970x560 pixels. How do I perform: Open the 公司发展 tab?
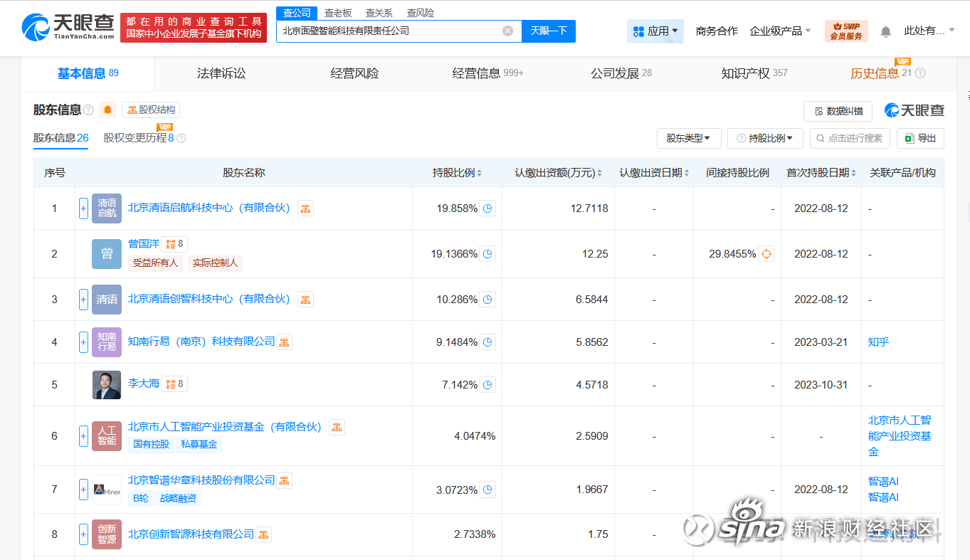pos(621,73)
